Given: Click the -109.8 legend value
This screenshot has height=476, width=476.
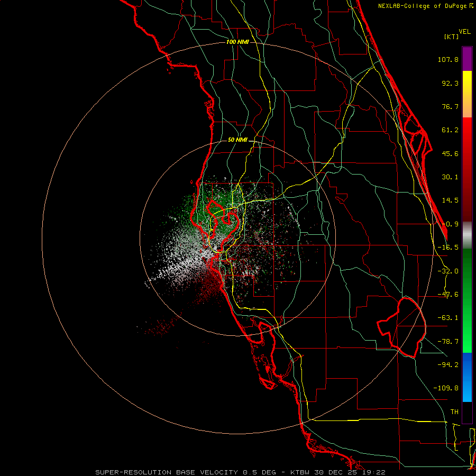Looking at the screenshot, I should coord(446,388).
